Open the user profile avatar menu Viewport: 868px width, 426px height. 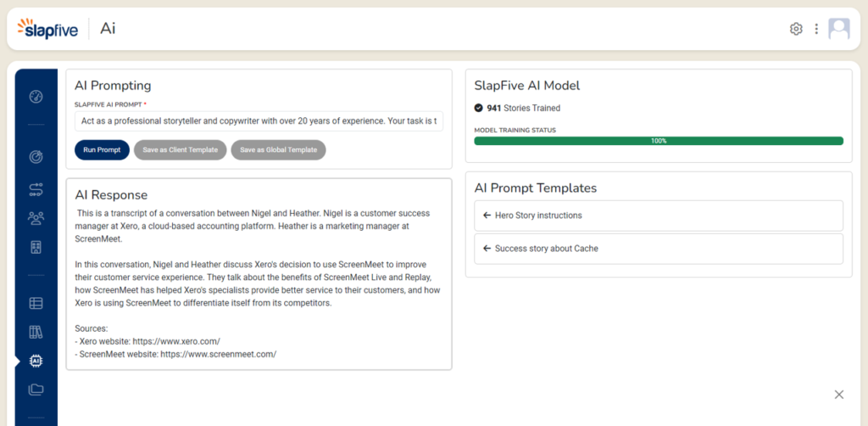pos(839,29)
